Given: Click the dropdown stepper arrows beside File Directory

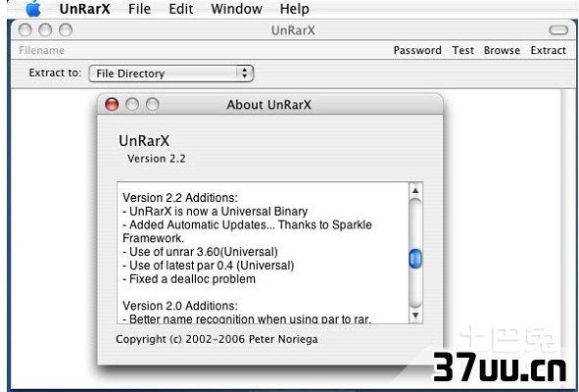Looking at the screenshot, I should [245, 73].
